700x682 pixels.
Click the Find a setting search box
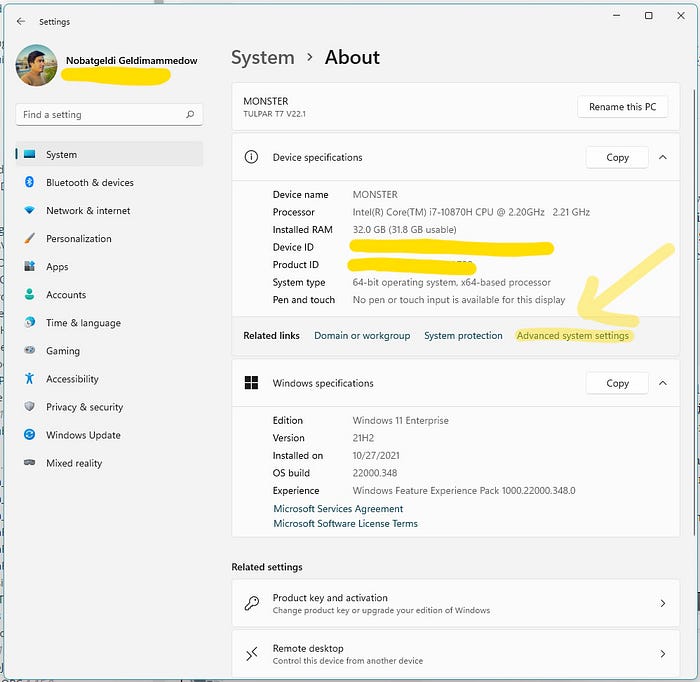point(109,115)
